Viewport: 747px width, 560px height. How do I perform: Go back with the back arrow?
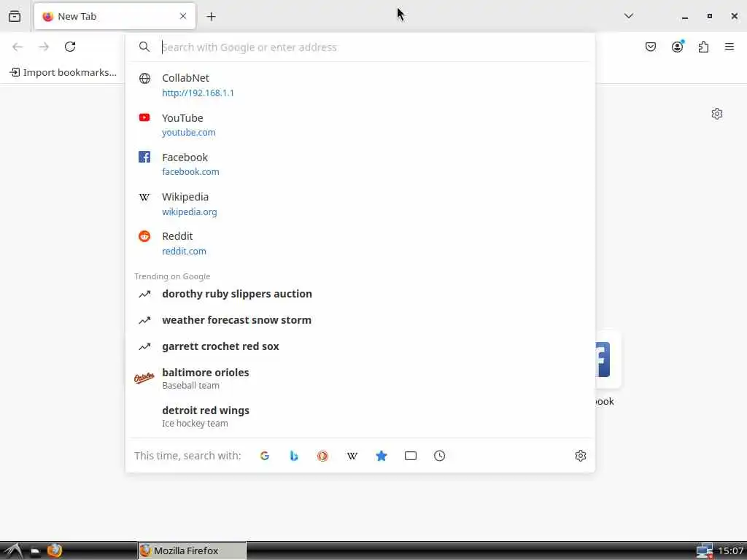tap(18, 47)
